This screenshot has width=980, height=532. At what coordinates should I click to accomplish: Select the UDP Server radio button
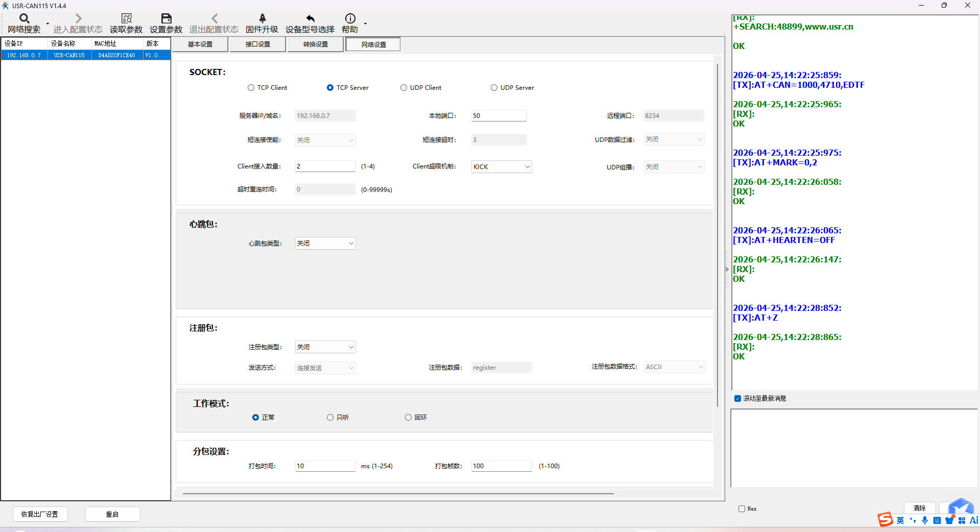tap(494, 88)
